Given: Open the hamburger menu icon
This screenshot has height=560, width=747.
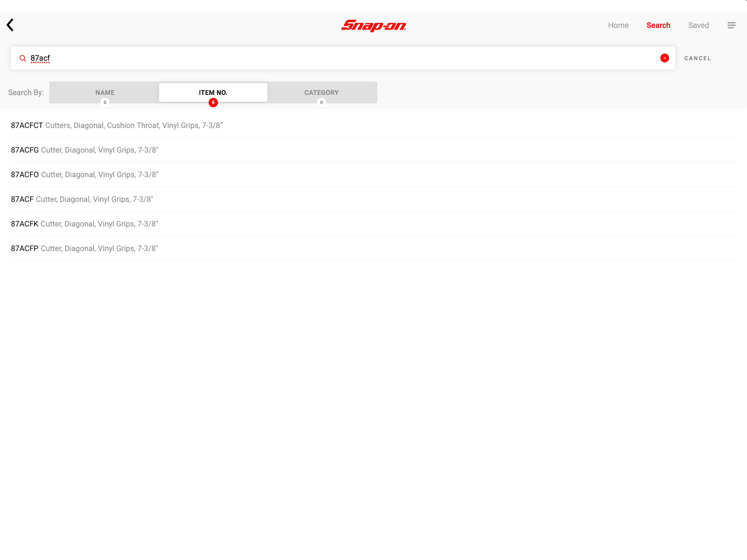Looking at the screenshot, I should [x=731, y=25].
